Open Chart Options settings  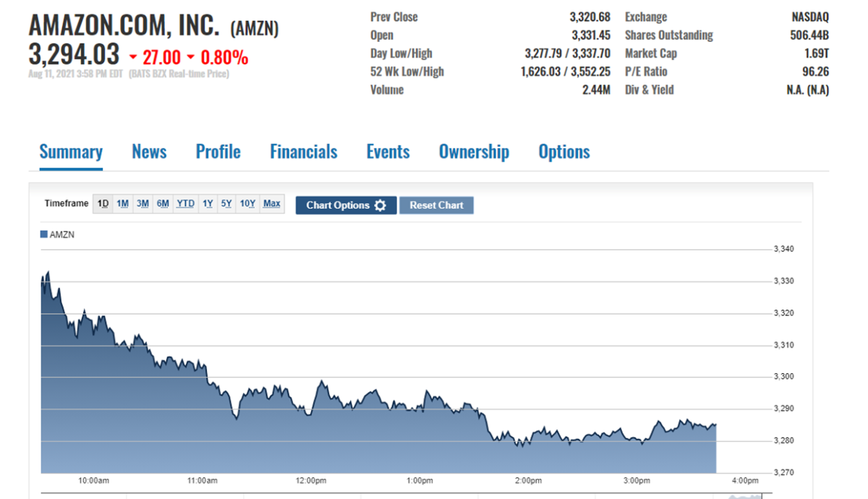click(346, 205)
